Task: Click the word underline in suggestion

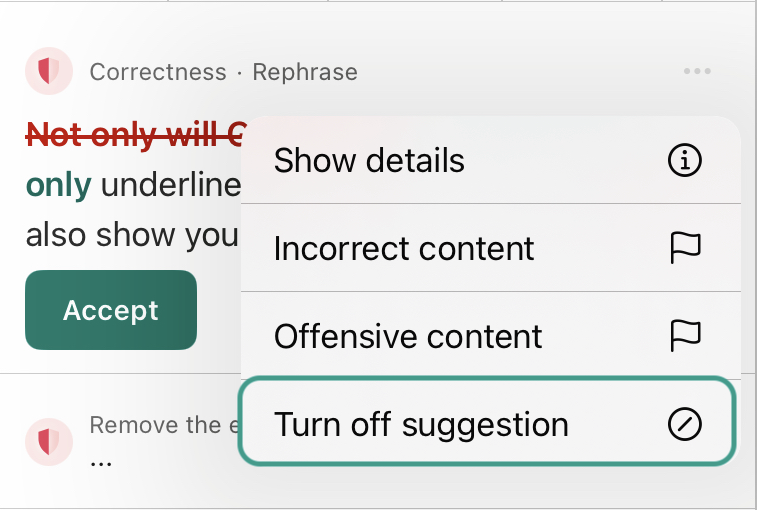Action: [171, 184]
